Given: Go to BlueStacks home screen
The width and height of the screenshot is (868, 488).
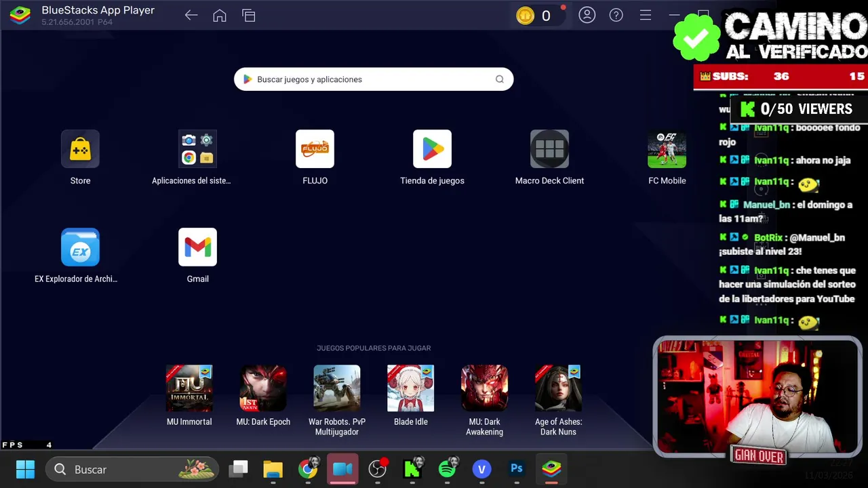Looking at the screenshot, I should pos(220,16).
